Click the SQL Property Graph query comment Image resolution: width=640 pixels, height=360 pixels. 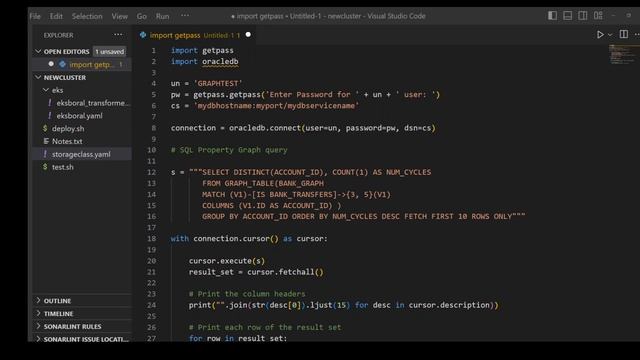tap(229, 150)
